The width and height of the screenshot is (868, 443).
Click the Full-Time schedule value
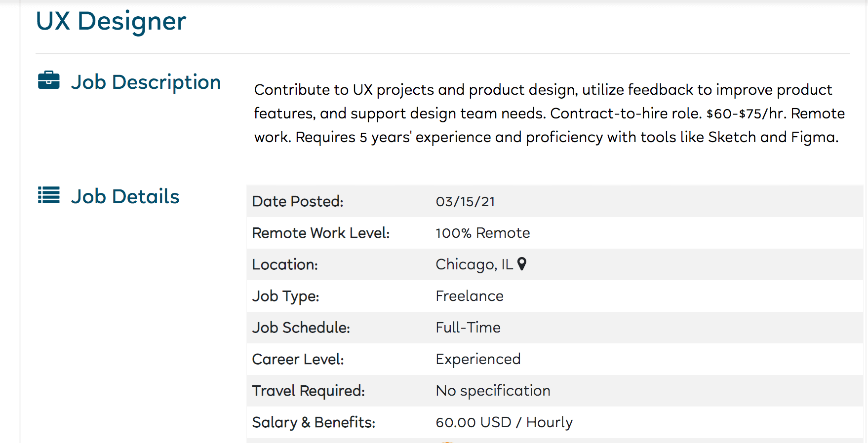[468, 328]
